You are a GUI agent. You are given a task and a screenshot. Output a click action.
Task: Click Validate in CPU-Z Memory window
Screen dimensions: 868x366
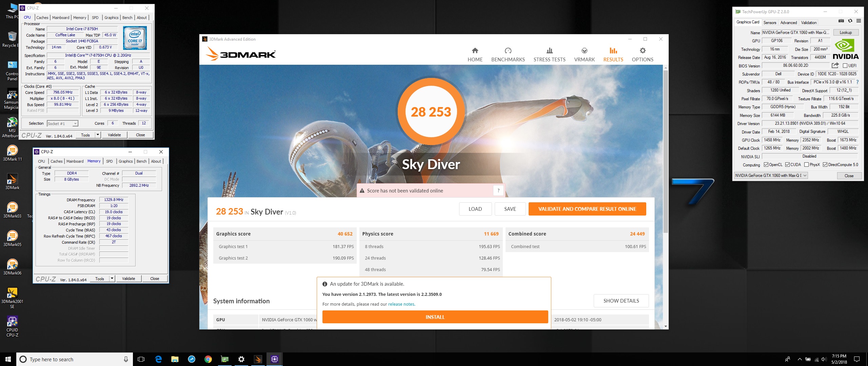[x=129, y=279]
